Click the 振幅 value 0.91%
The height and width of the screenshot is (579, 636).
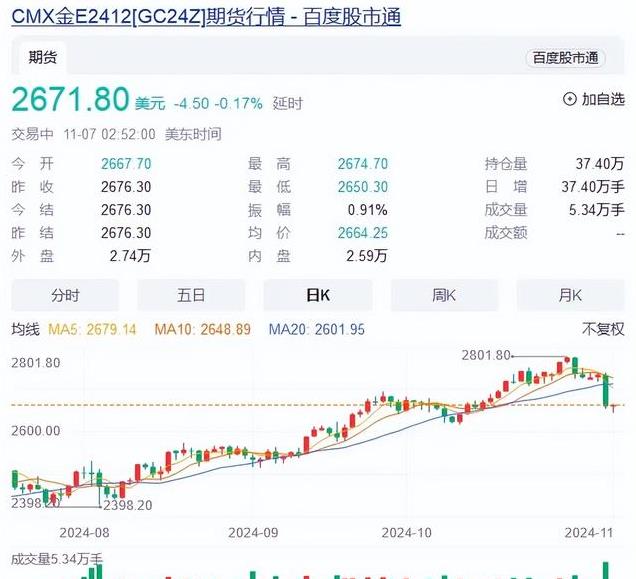367,210
